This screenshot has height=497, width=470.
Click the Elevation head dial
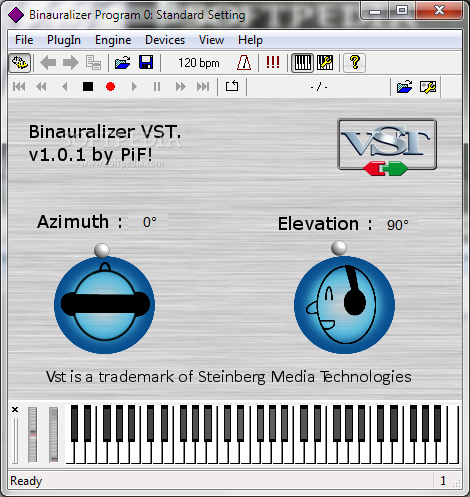tap(344, 305)
